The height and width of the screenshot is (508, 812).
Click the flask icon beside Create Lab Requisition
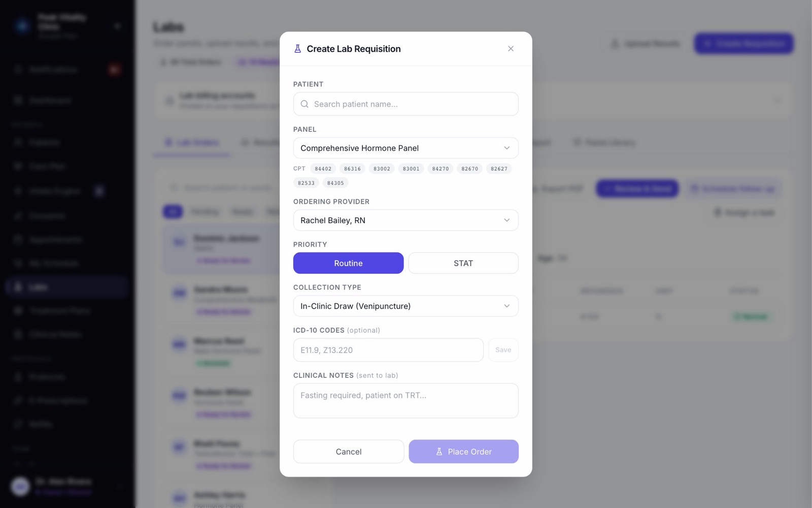pyautogui.click(x=297, y=49)
